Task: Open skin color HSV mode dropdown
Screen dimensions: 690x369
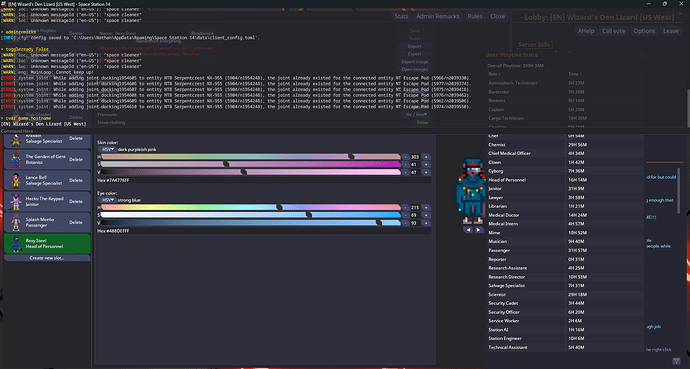Action: tap(107, 150)
